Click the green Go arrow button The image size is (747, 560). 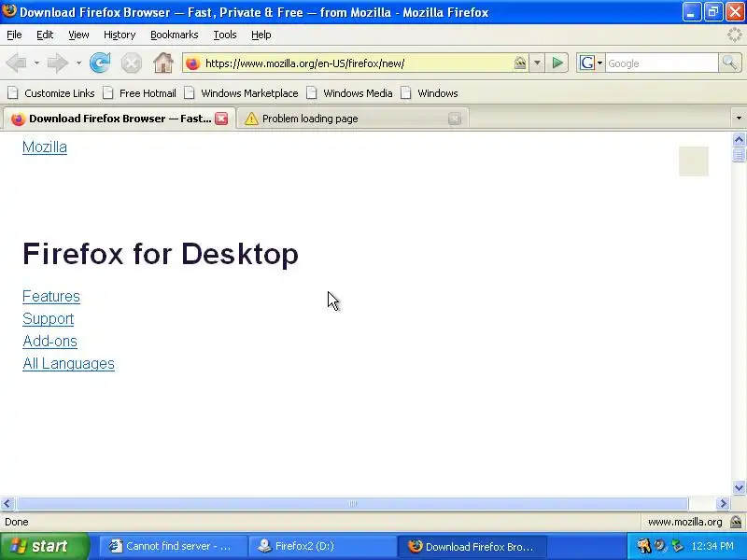pyautogui.click(x=557, y=63)
